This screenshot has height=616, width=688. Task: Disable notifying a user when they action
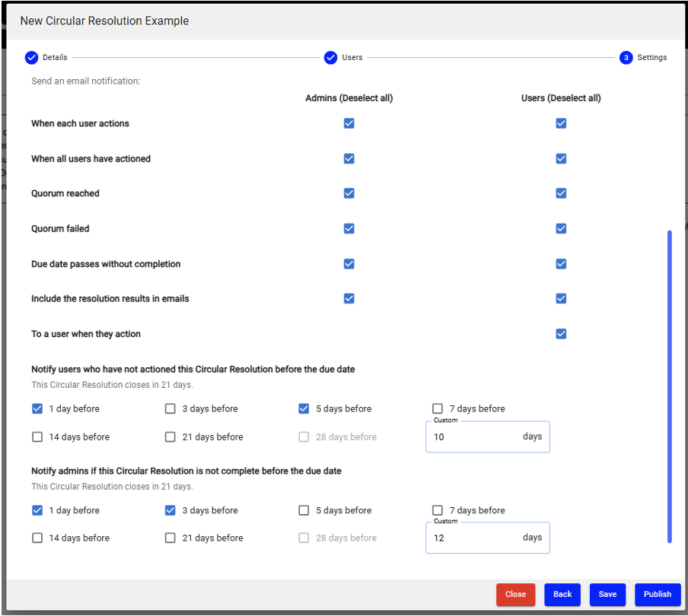[x=561, y=334]
